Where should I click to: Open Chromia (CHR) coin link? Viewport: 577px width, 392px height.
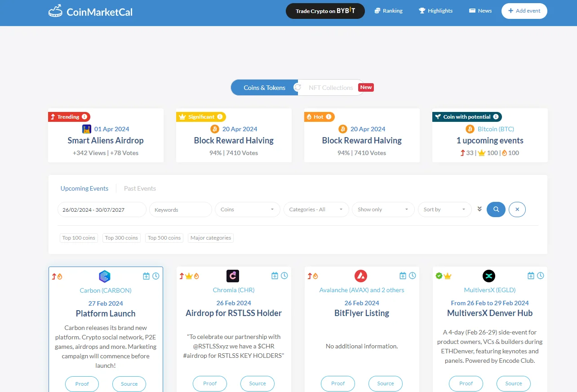[234, 290]
